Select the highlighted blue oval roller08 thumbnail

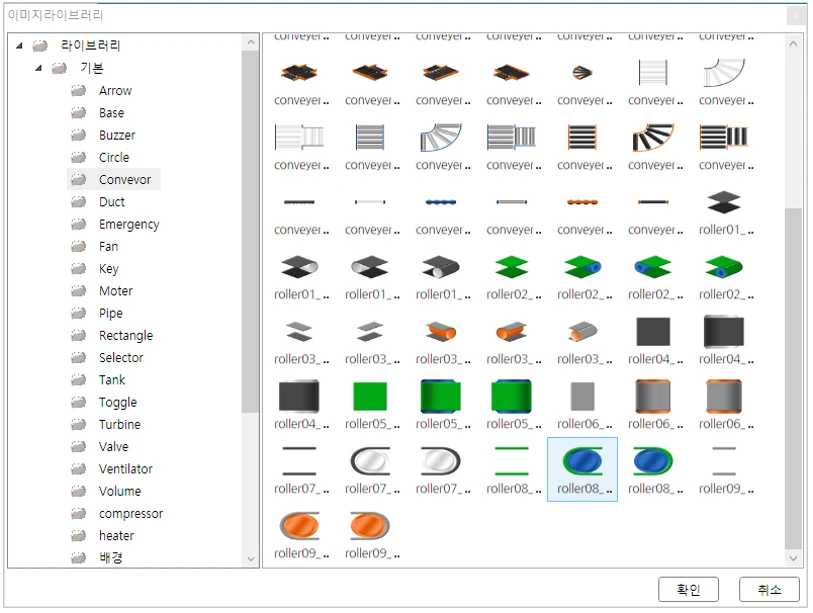582,469
